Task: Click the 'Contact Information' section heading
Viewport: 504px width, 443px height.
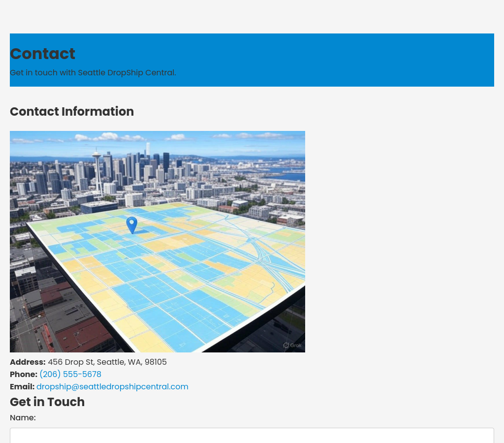Action: tap(72, 112)
